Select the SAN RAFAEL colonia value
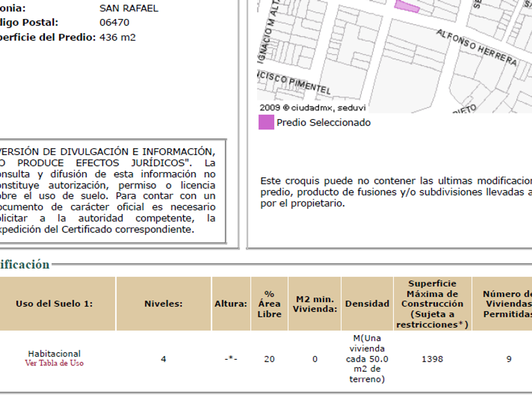 [129, 8]
